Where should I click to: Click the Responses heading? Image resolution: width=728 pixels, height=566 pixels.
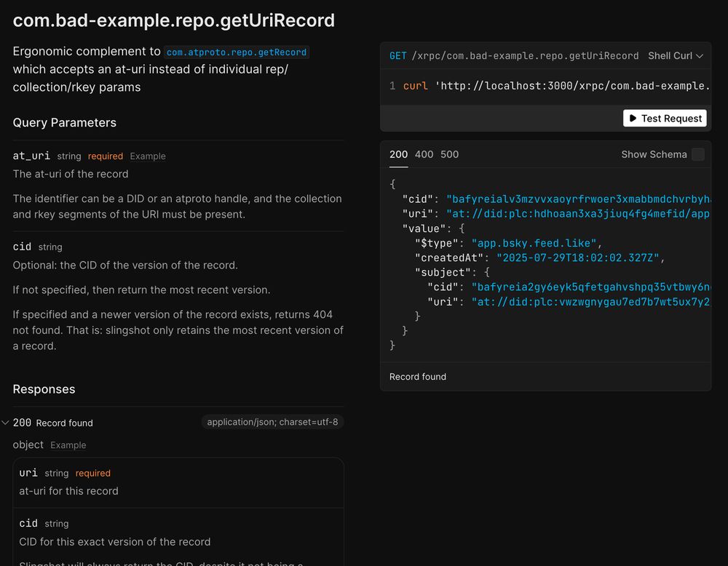click(x=44, y=389)
